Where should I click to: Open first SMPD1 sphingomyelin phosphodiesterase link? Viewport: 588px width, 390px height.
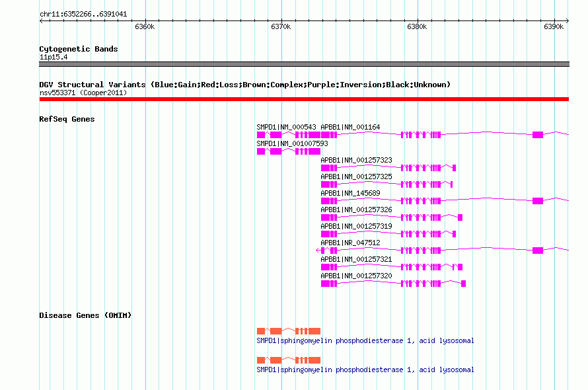click(365, 341)
